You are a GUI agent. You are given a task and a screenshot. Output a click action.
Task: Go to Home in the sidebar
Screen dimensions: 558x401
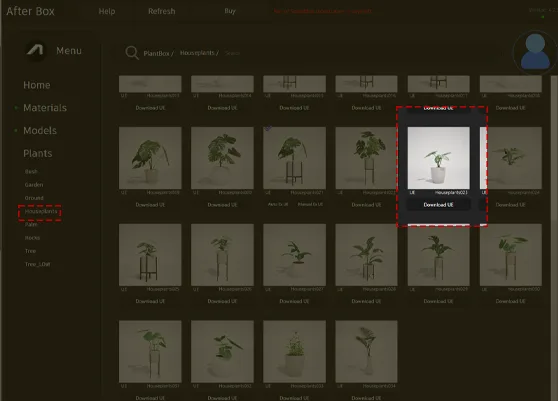37,85
